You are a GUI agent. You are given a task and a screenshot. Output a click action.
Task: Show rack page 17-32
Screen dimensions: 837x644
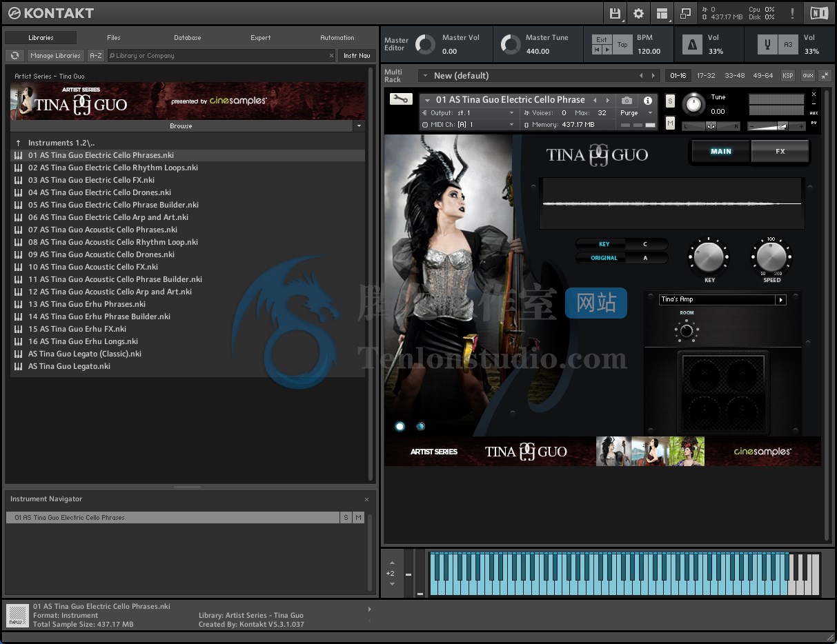pyautogui.click(x=706, y=76)
